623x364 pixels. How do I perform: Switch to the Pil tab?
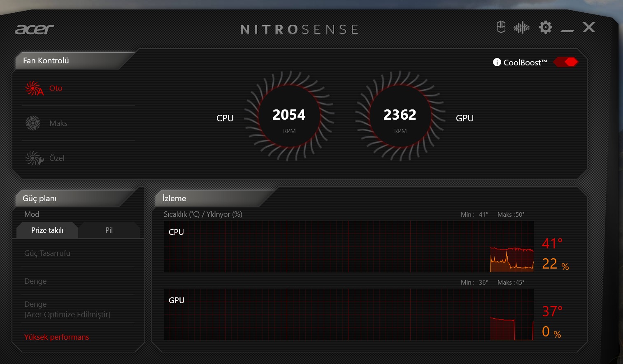(x=109, y=230)
